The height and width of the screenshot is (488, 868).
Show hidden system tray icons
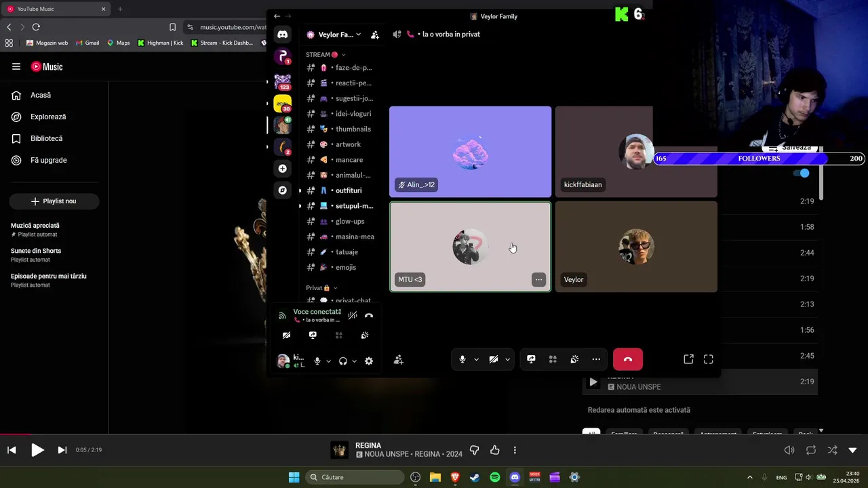tap(749, 477)
